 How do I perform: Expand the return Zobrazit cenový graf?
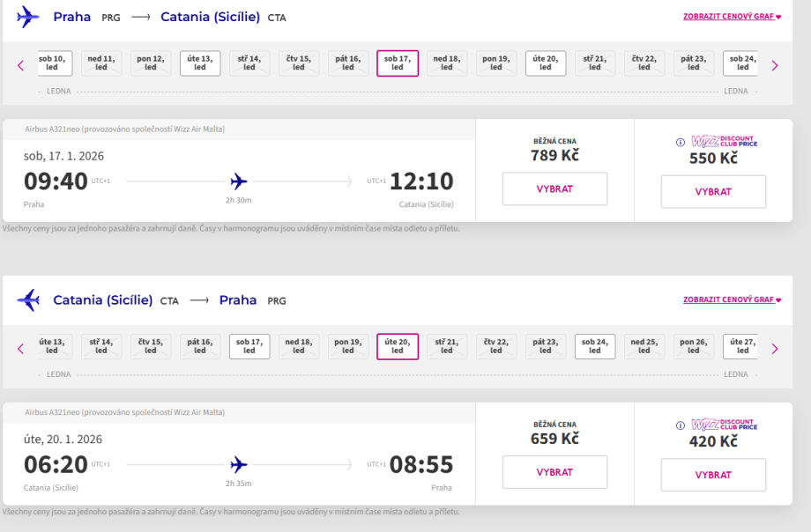(x=732, y=299)
